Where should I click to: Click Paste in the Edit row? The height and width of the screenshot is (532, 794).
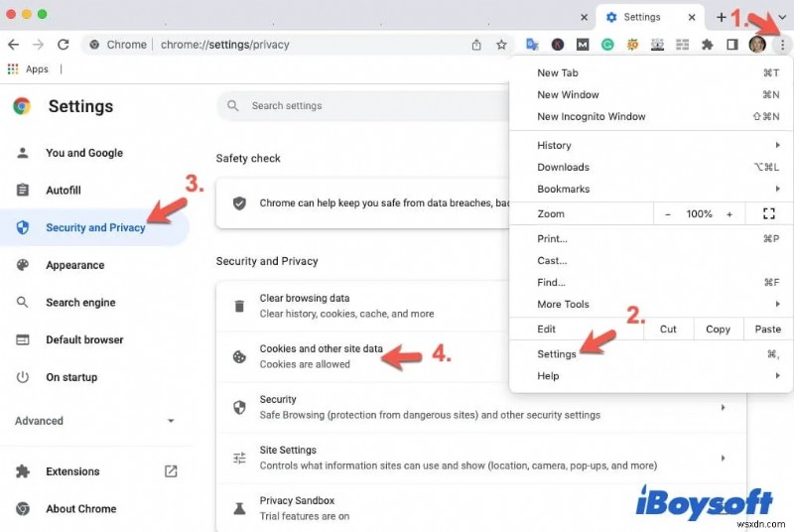pos(767,329)
